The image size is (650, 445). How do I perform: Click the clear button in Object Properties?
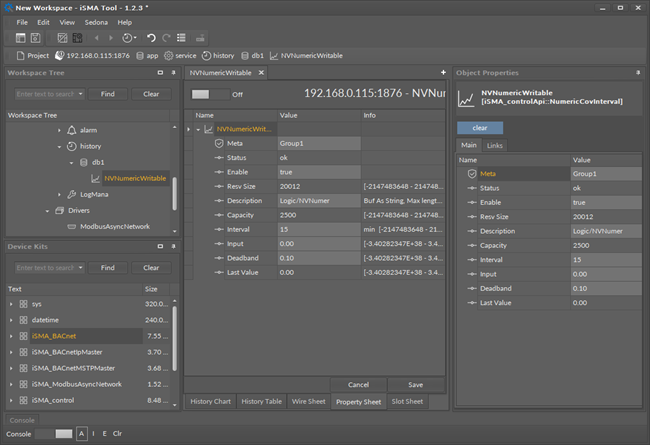point(480,128)
